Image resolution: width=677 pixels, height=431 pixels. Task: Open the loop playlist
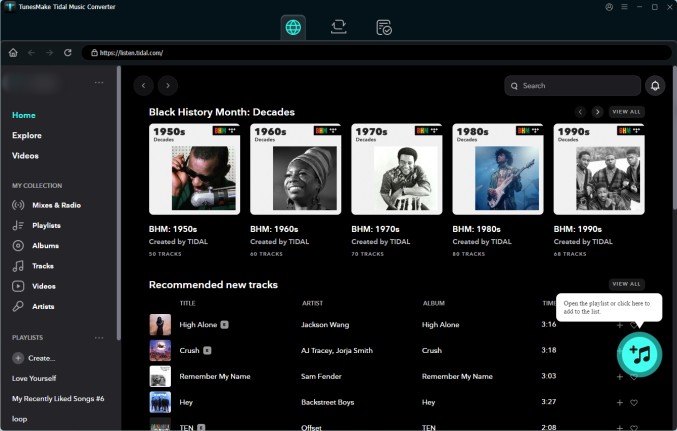(x=19, y=419)
